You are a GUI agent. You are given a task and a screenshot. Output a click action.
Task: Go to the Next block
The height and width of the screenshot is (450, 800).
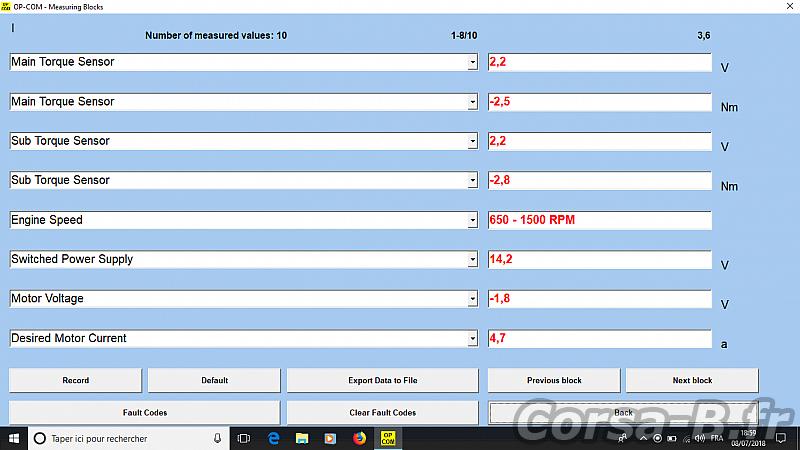pyautogui.click(x=692, y=380)
